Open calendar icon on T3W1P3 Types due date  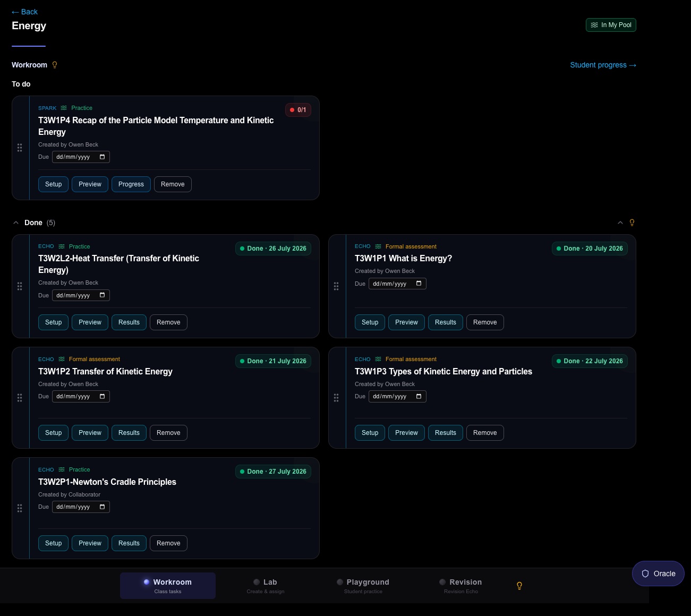tap(419, 396)
